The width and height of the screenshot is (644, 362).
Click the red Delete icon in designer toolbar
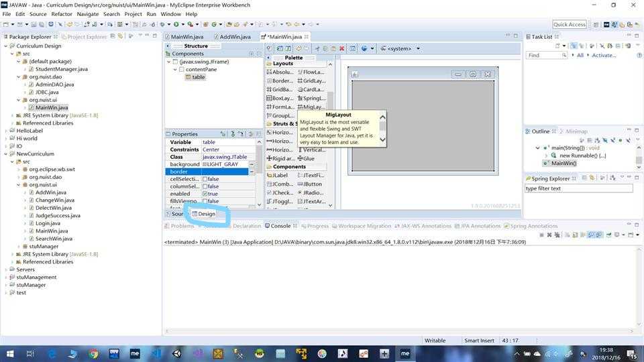341,48
